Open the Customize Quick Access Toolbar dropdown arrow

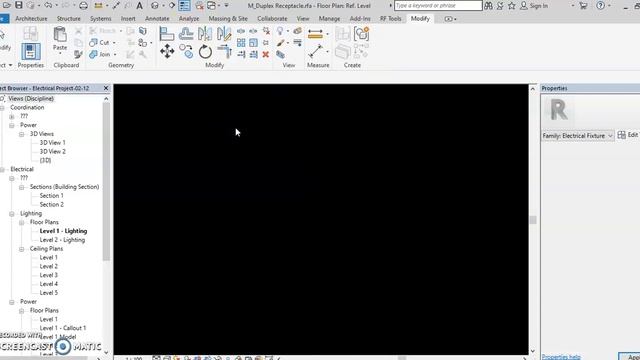pyautogui.click(x=227, y=6)
